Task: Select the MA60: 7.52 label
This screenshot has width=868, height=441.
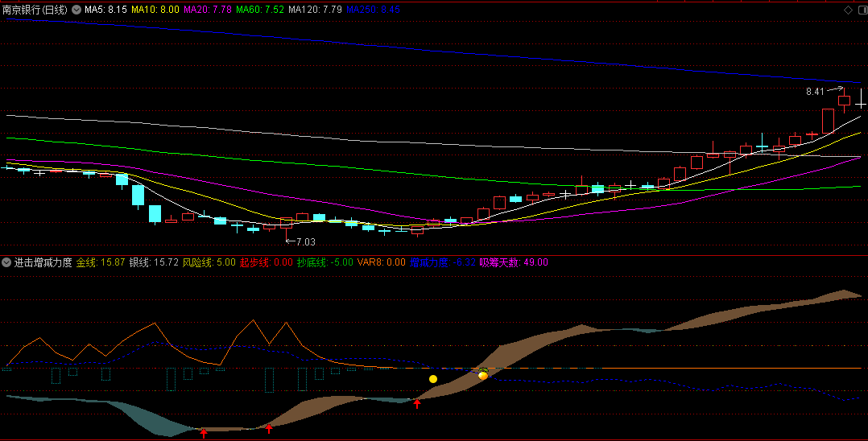Action: point(260,10)
